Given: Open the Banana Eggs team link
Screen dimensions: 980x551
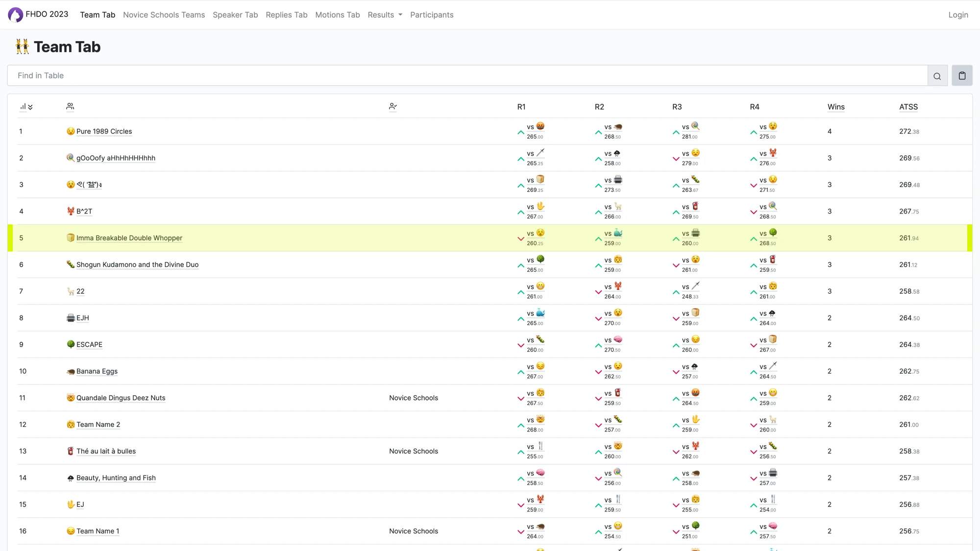Looking at the screenshot, I should tap(97, 371).
